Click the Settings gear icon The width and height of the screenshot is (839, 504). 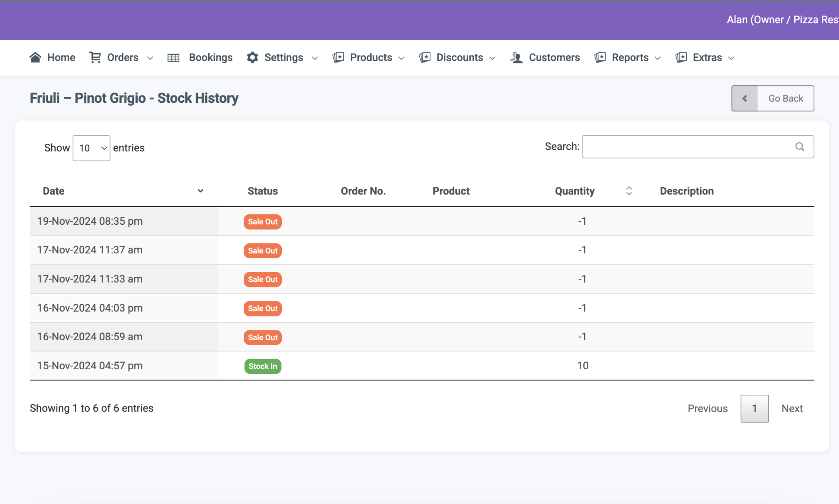[x=252, y=57]
